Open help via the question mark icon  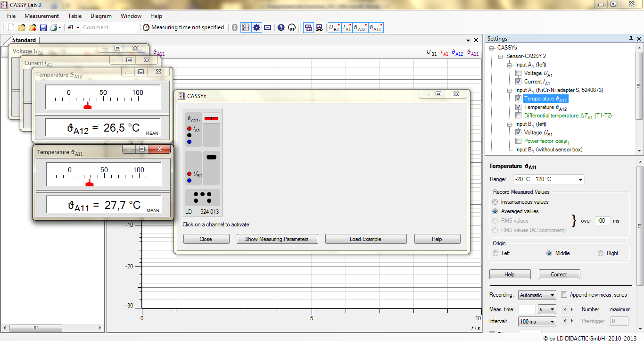[x=281, y=27]
